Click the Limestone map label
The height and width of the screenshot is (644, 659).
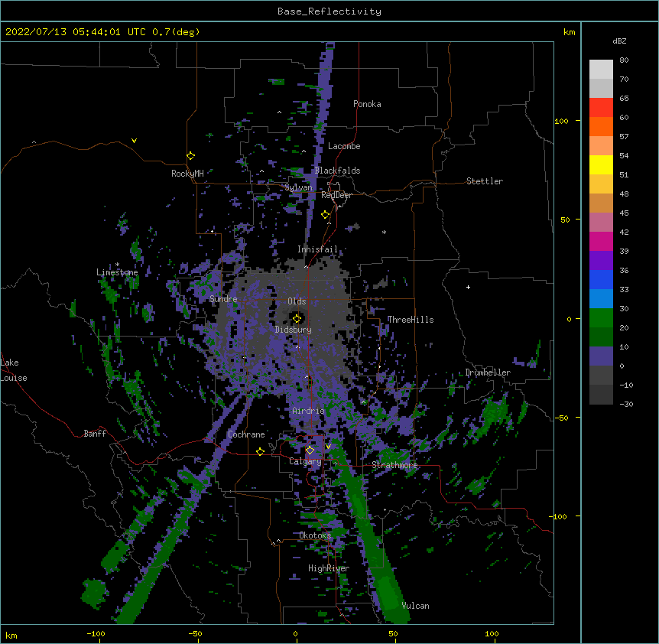(117, 272)
